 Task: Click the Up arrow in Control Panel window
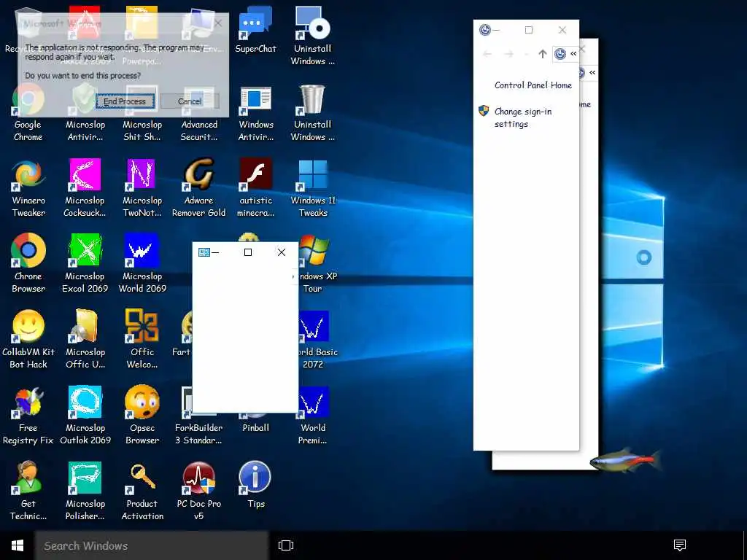(x=542, y=54)
